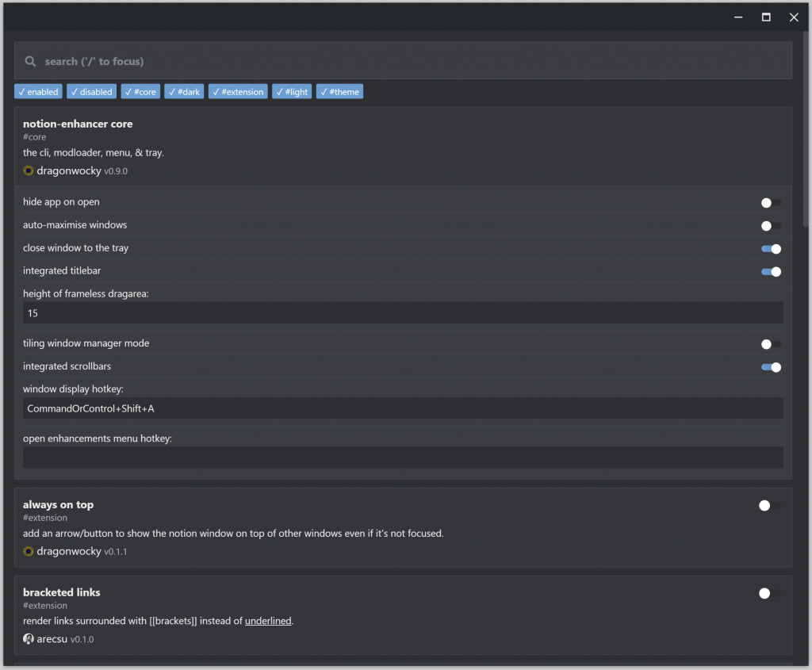This screenshot has height=670, width=812.
Task: Turn off integrated titlebar
Action: pyautogui.click(x=771, y=272)
